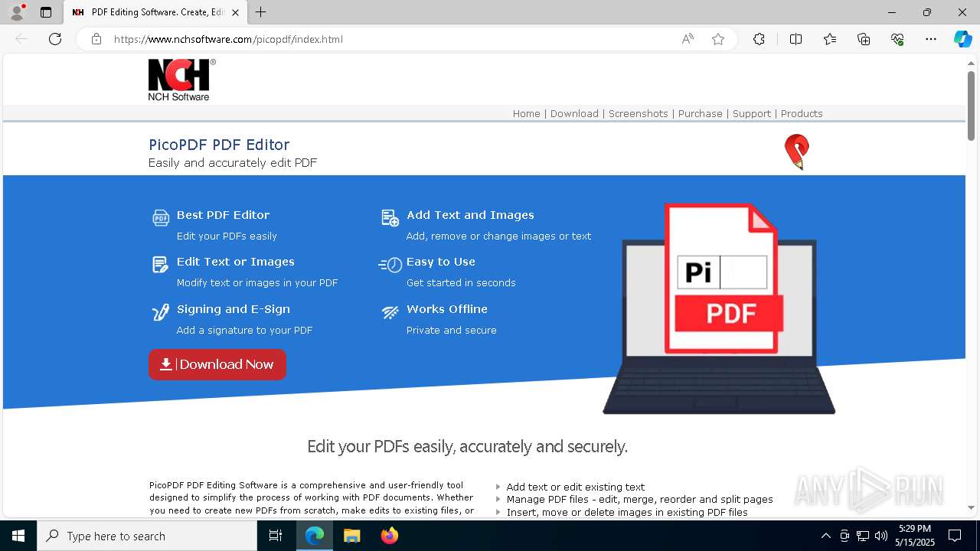This screenshot has height=551, width=980.
Task: Click the red PicoPDF pen logo
Action: [x=797, y=152]
